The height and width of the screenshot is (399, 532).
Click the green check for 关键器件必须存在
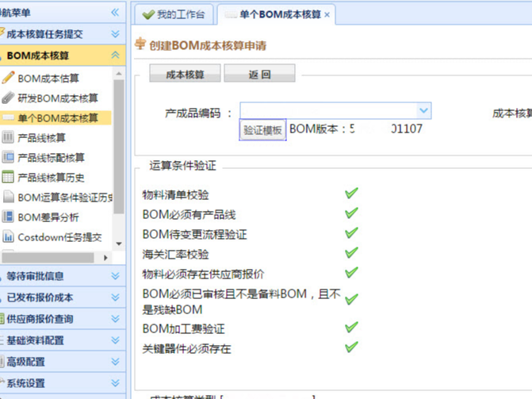coord(351,347)
